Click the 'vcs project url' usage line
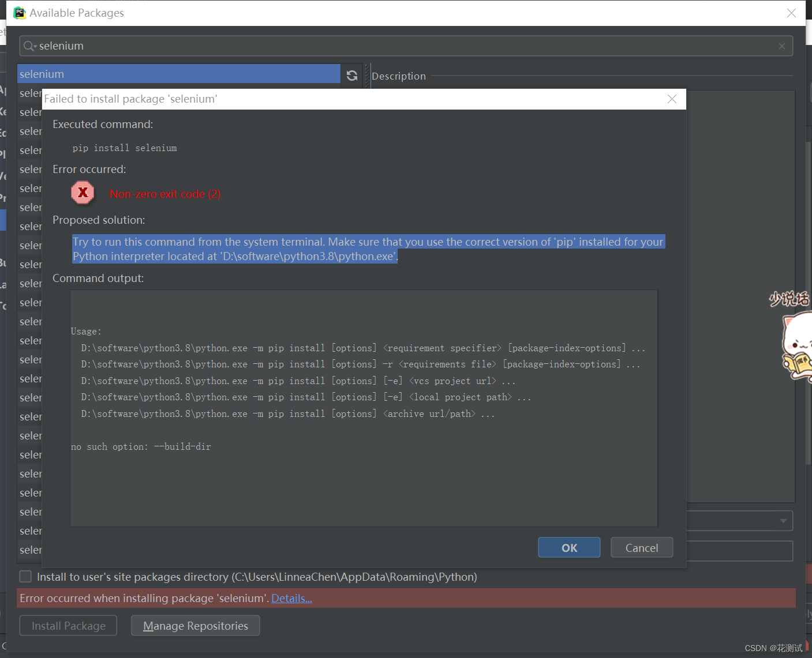The width and height of the screenshot is (812, 658). [x=298, y=381]
